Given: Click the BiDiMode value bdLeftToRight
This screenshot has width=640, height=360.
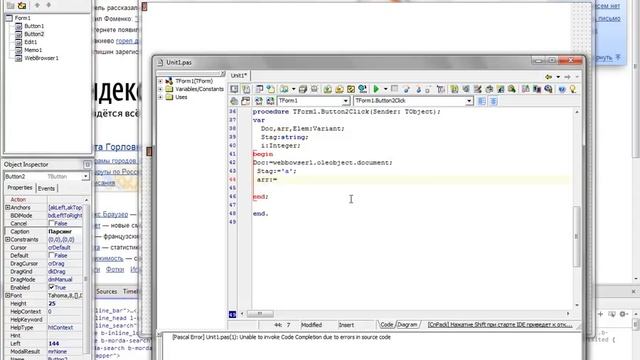Looking at the screenshot, I should coord(65,216).
